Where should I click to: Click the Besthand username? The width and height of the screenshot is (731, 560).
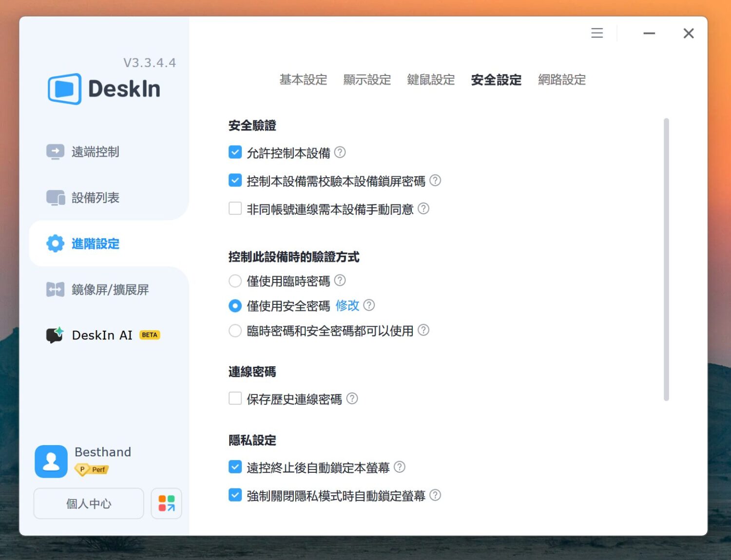(103, 452)
